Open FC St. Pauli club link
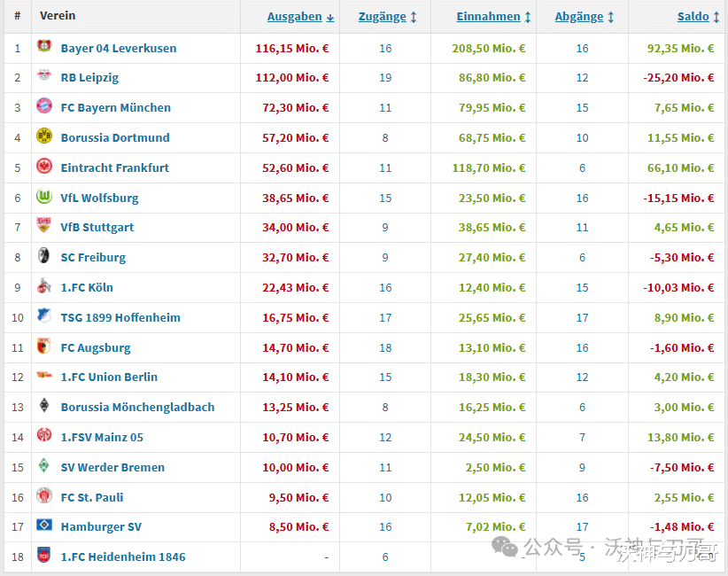 (92, 498)
